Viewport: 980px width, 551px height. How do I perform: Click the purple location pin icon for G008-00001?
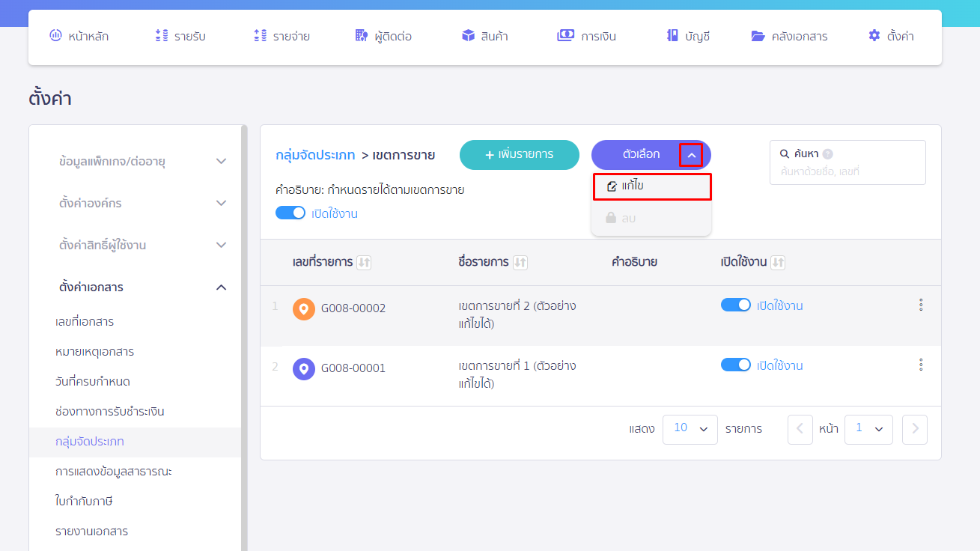tap(304, 369)
